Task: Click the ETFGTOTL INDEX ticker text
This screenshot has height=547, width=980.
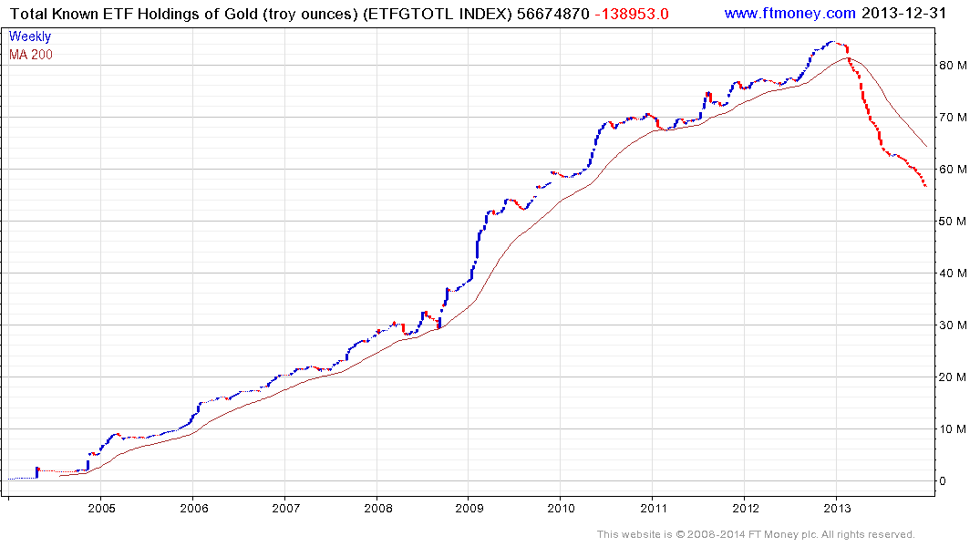Action: 437,14
